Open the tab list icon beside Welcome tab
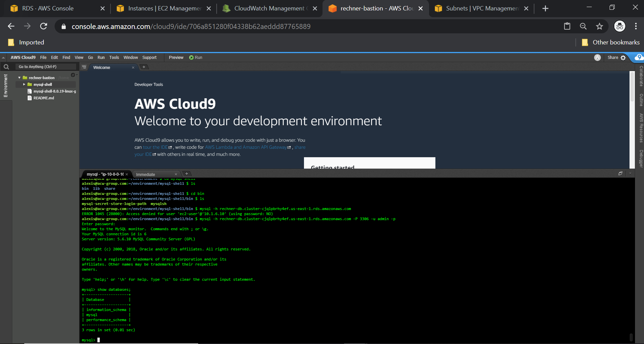 point(84,67)
